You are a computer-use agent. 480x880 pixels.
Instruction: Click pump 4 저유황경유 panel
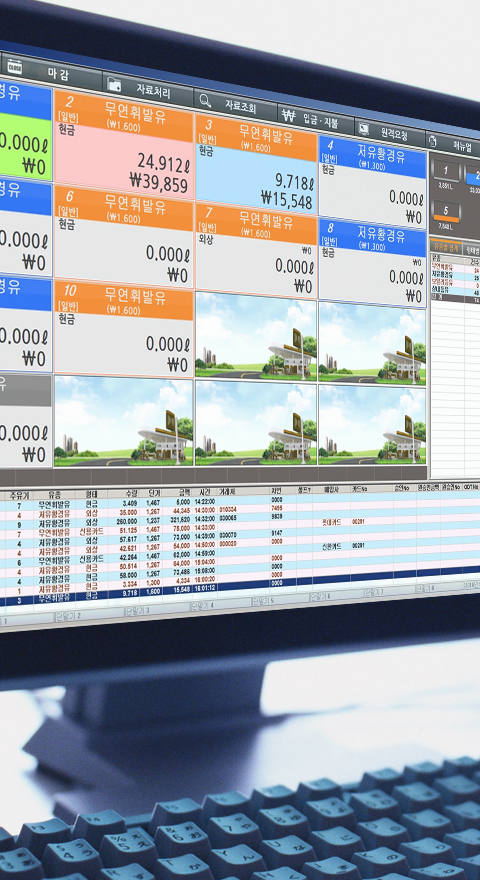click(373, 181)
